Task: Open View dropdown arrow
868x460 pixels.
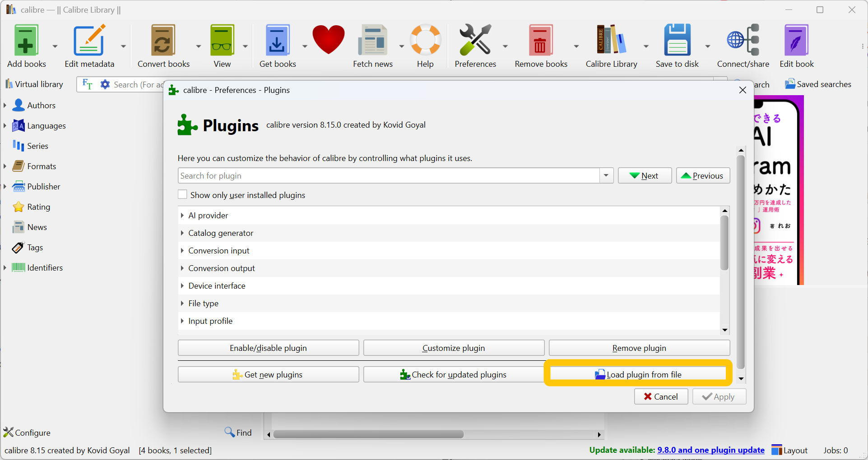Action: click(245, 46)
